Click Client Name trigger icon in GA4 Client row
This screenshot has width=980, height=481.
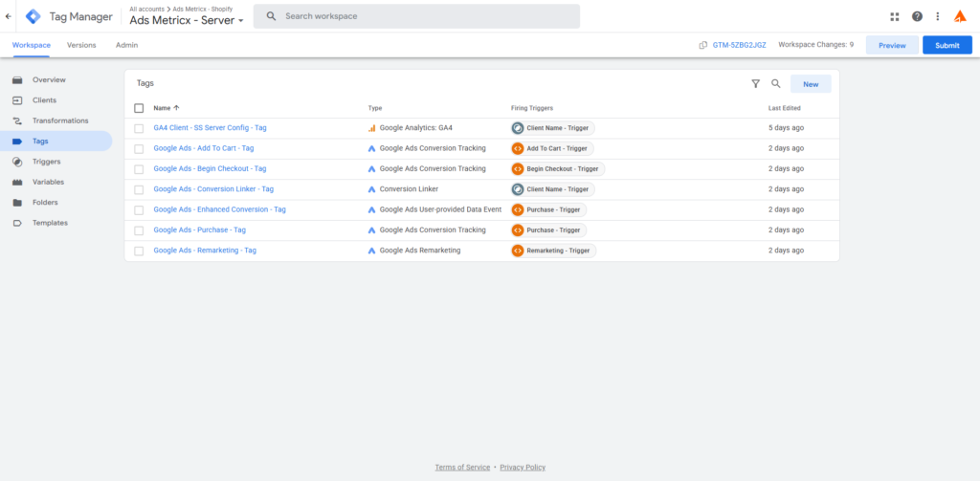tap(518, 128)
